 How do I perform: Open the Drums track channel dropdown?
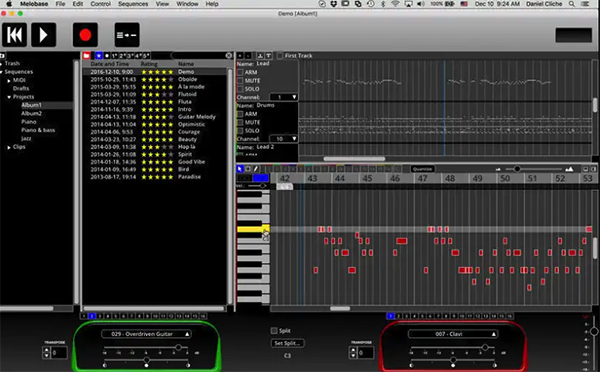pos(284,139)
